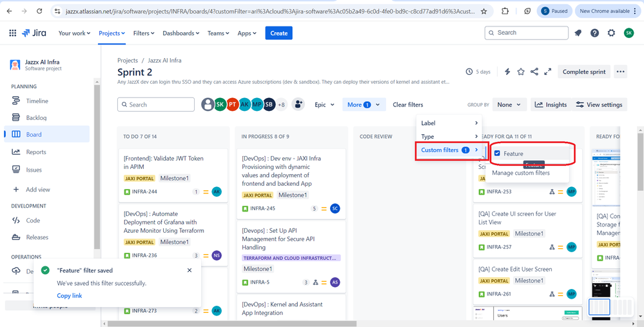Click the automation lightning bolt icon
The height and width of the screenshot is (327, 644).
coord(507,72)
